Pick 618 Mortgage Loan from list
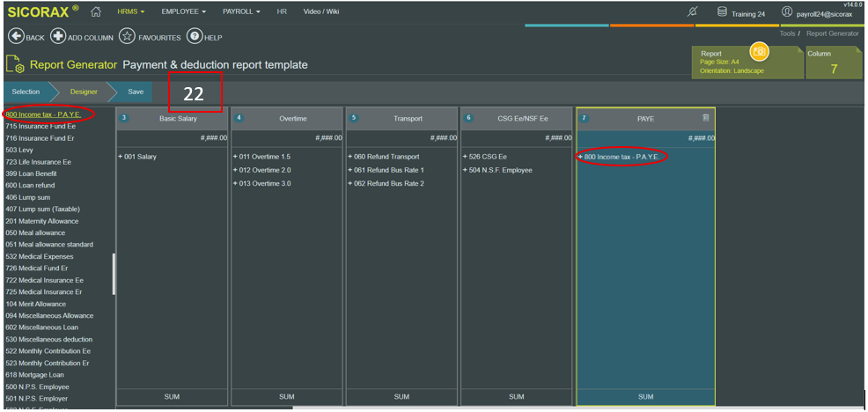The height and width of the screenshot is (412, 868). coord(34,375)
